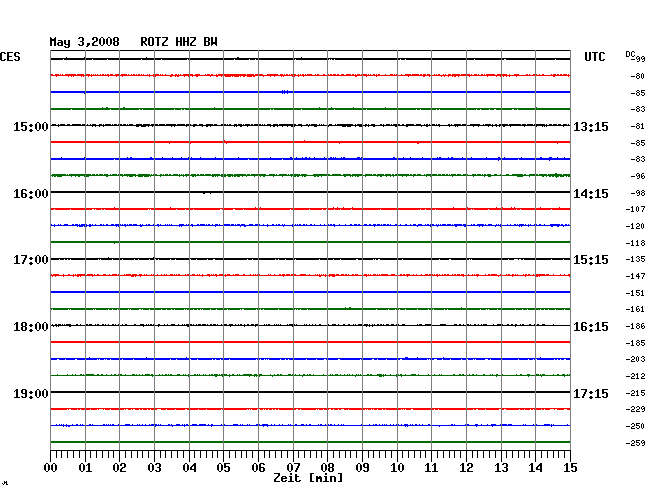Select the station title 'ROTZ HHZ BW'

click(179, 42)
